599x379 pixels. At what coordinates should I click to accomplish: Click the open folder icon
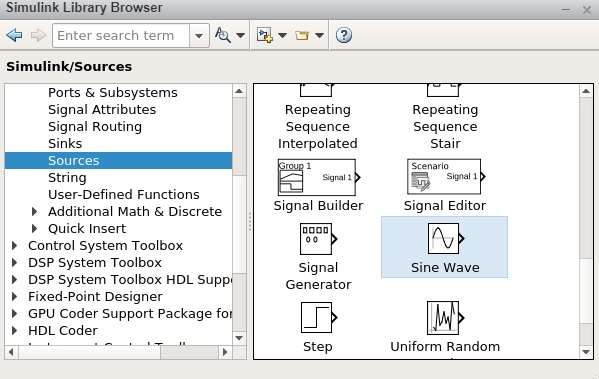tap(302, 36)
